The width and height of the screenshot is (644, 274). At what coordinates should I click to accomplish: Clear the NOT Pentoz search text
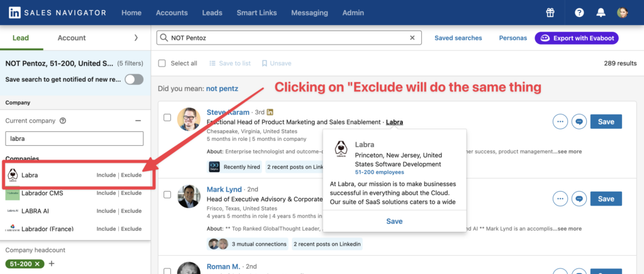coord(413,38)
